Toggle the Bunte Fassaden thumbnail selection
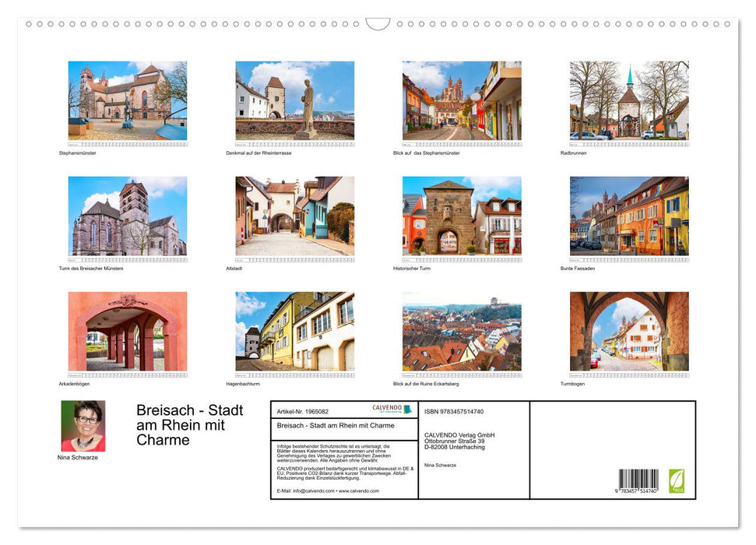Image resolution: width=756 pixels, height=545 pixels. coord(629,216)
